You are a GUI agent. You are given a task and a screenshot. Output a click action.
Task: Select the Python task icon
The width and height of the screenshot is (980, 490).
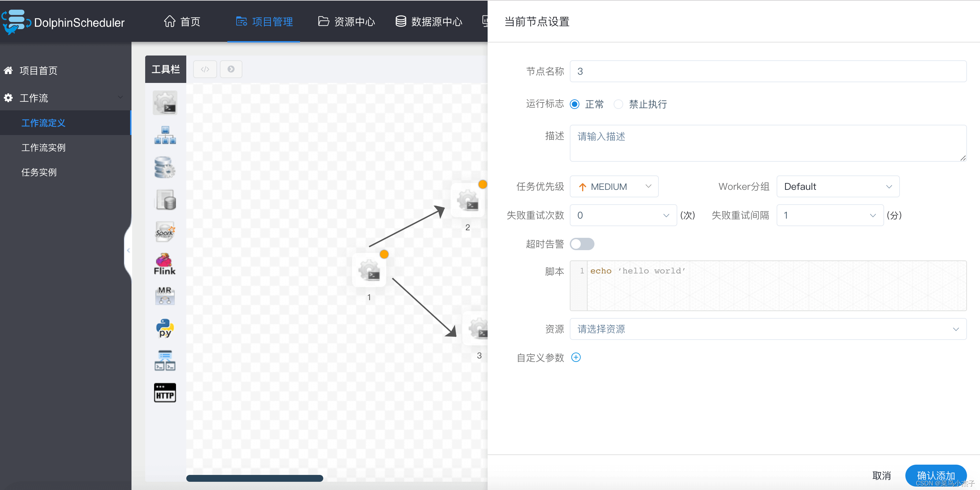pyautogui.click(x=165, y=328)
